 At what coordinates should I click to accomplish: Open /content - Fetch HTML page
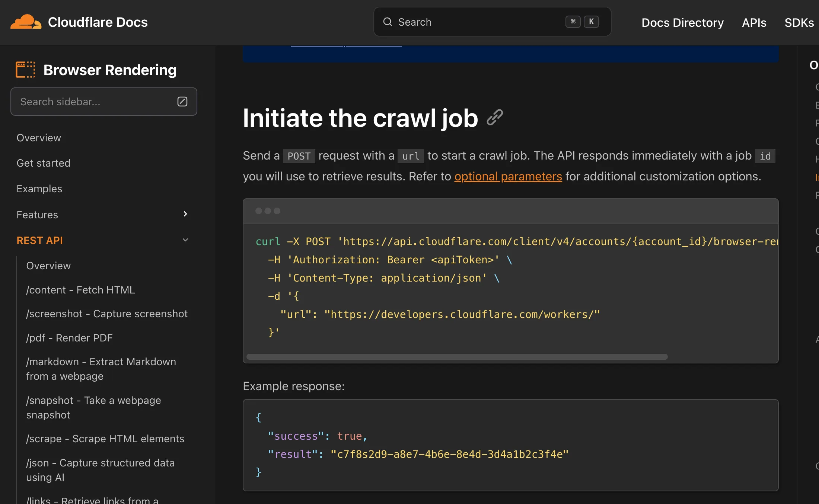point(80,290)
